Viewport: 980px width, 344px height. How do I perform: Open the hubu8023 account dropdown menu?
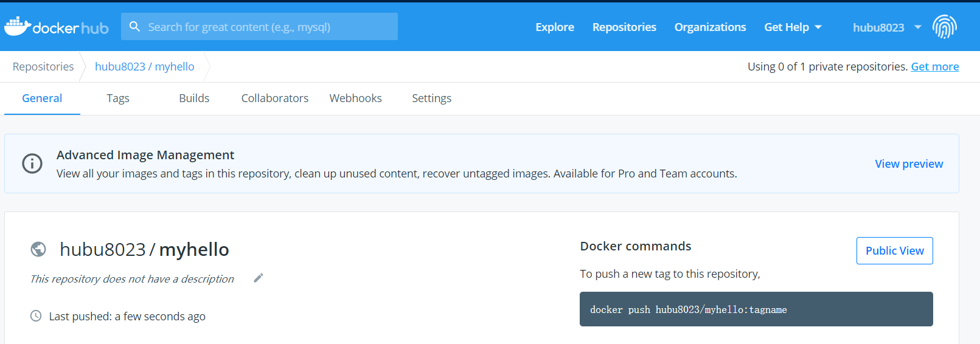(x=886, y=27)
